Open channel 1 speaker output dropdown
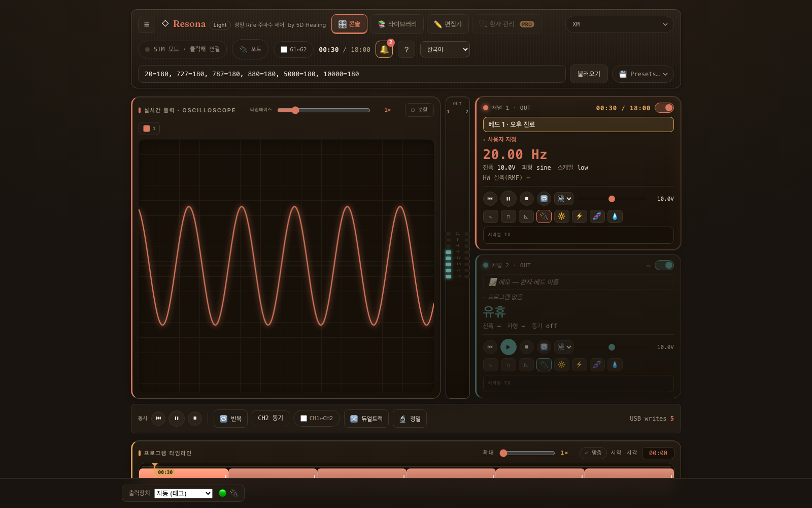Viewport: 812px width, 508px height. point(564,199)
